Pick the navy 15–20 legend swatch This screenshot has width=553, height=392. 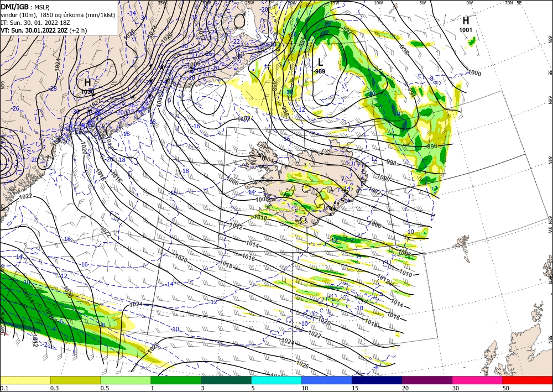pos(377,380)
